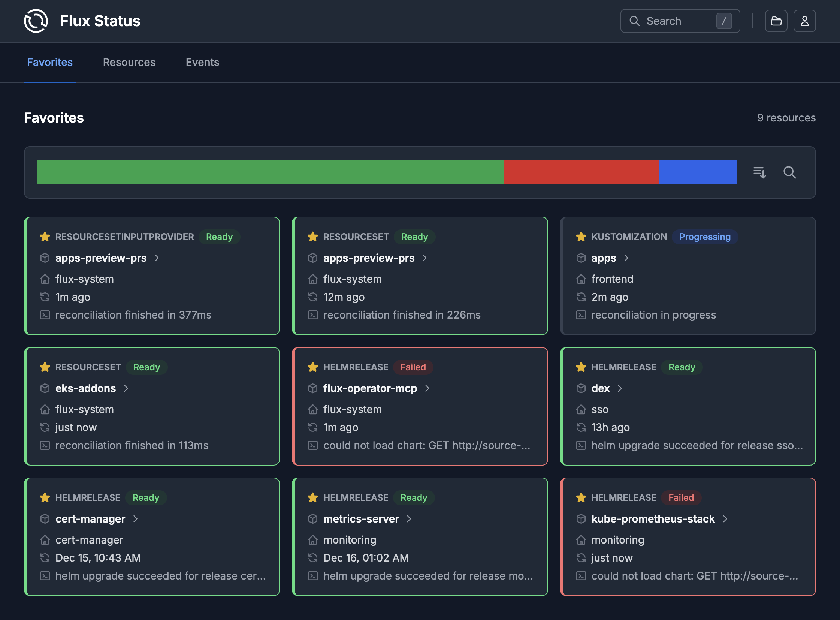Switch to the Resources tab
Viewport: 840px width, 620px height.
tap(129, 62)
